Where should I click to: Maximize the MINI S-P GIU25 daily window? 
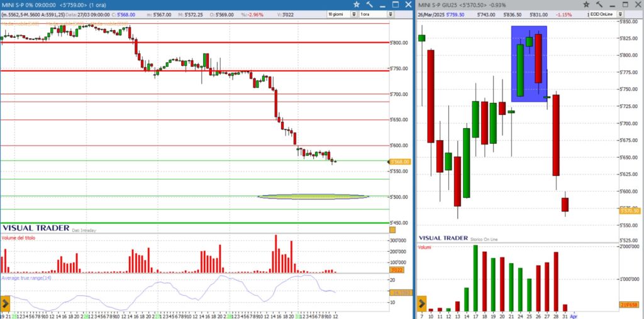click(x=625, y=4)
